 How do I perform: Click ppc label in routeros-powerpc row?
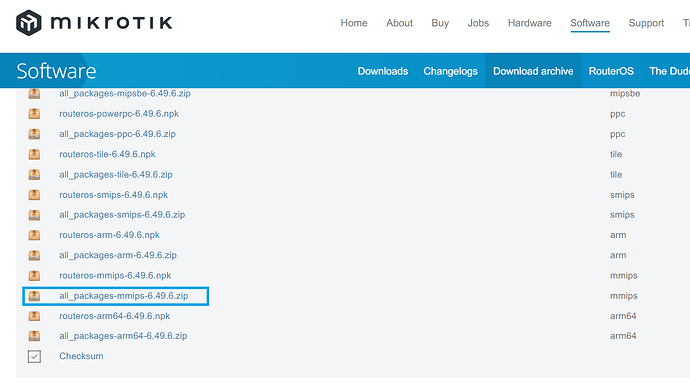(x=617, y=113)
